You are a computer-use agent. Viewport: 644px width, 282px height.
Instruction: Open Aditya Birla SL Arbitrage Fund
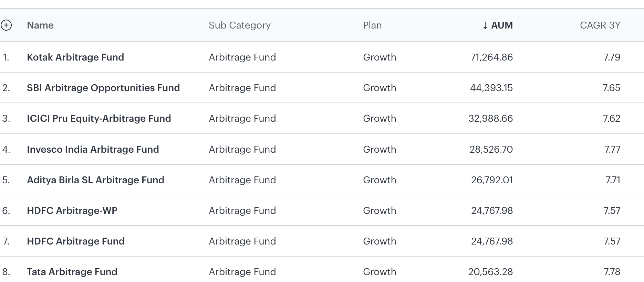pyautogui.click(x=95, y=180)
